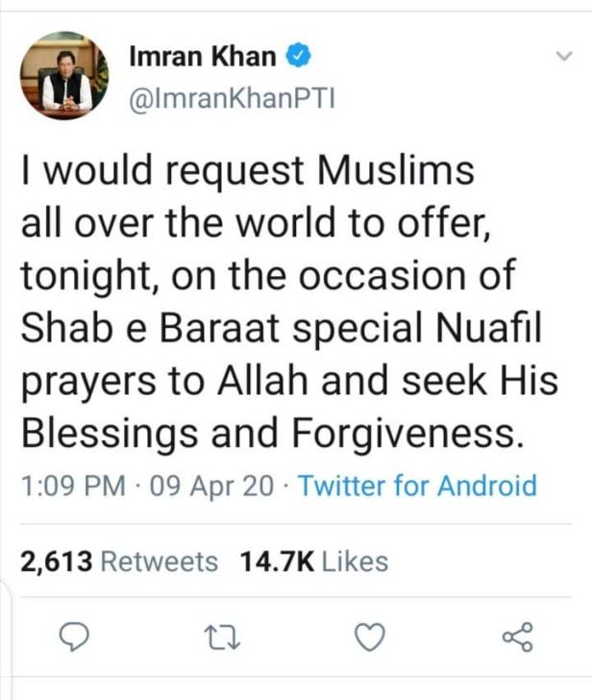Click the Twitter for Android link
This screenshot has height=700, width=592.
tap(417, 485)
